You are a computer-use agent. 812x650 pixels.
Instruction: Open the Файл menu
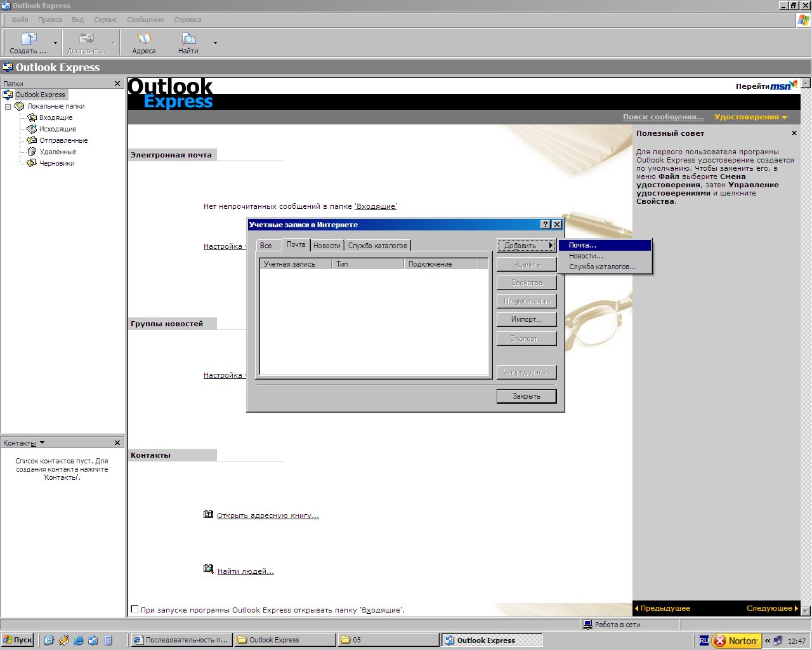point(20,20)
